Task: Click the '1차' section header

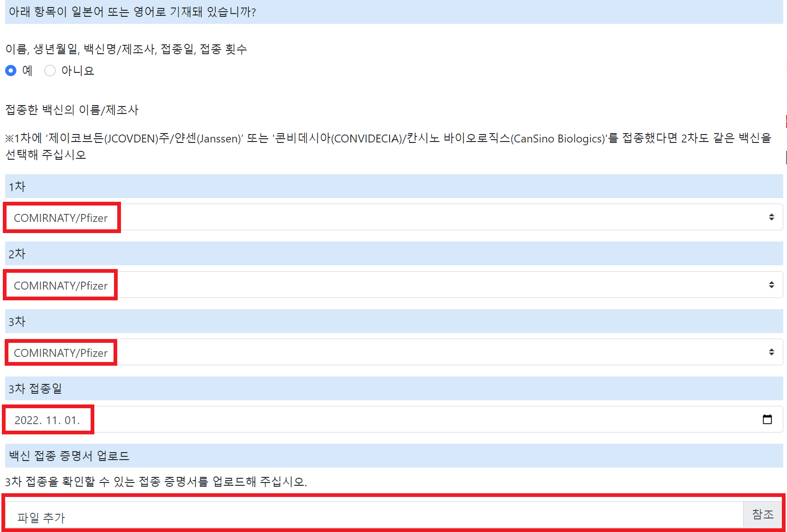Action: click(x=394, y=186)
